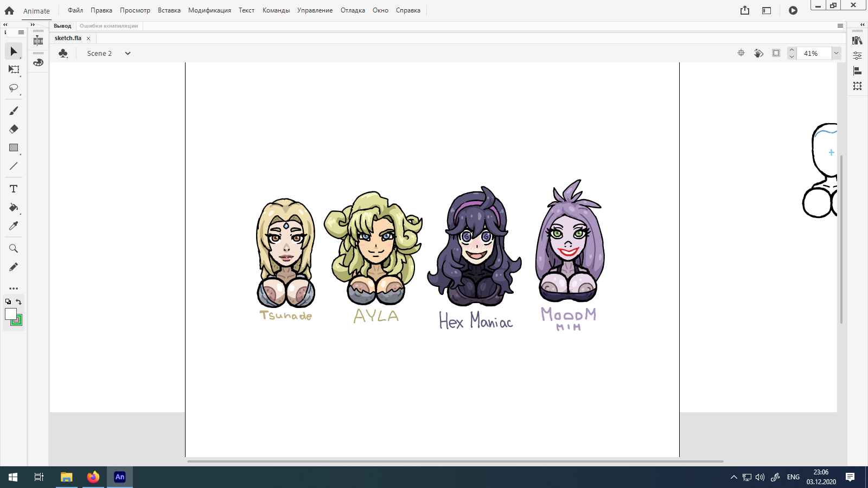Open the Scene 2 dropdown
Screen dimensions: 868x488
pos(127,53)
